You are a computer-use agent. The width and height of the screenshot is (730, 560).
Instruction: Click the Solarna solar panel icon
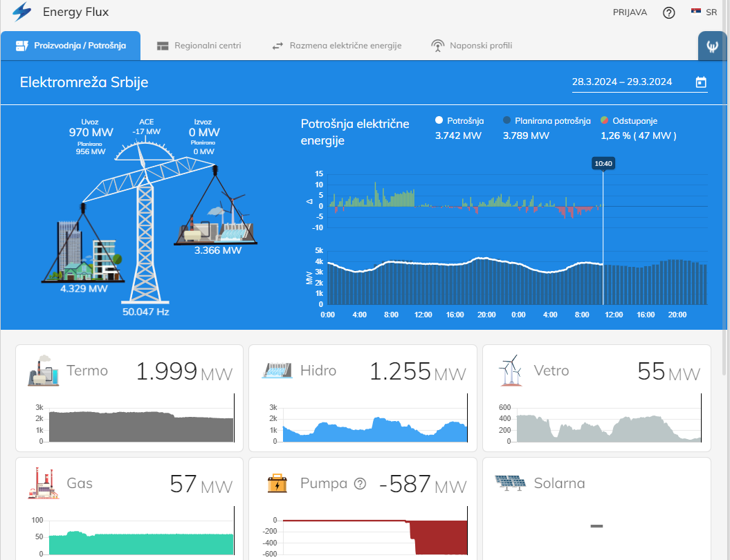click(x=511, y=483)
